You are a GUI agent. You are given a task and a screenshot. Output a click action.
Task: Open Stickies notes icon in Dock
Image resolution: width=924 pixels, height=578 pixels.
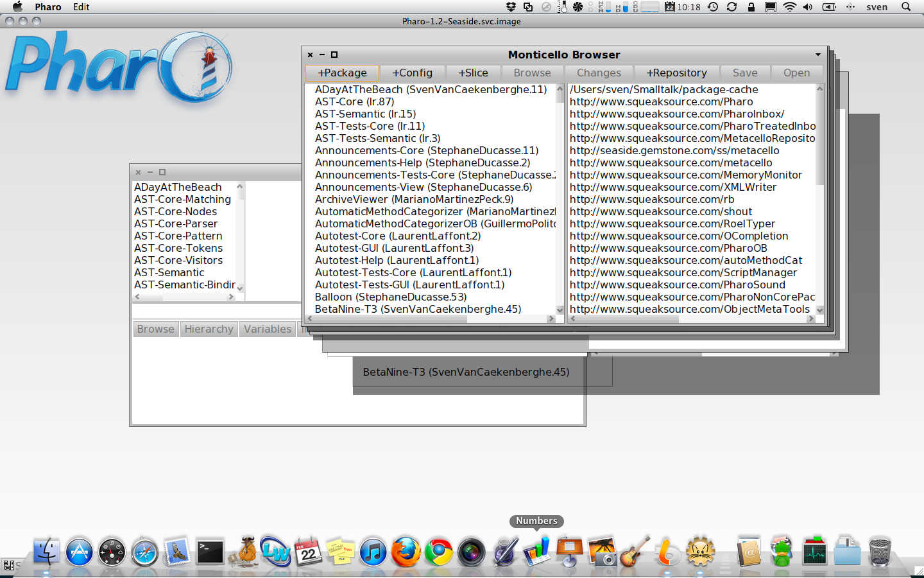(341, 552)
